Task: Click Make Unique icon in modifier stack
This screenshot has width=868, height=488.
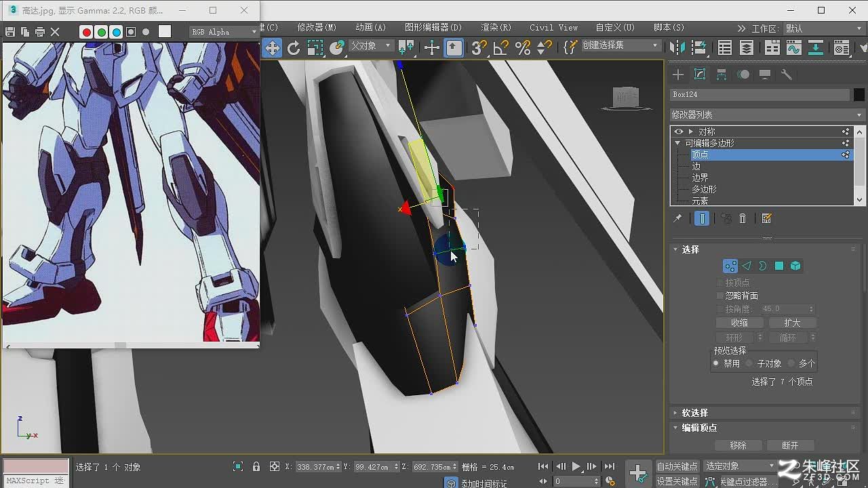Action: point(726,218)
